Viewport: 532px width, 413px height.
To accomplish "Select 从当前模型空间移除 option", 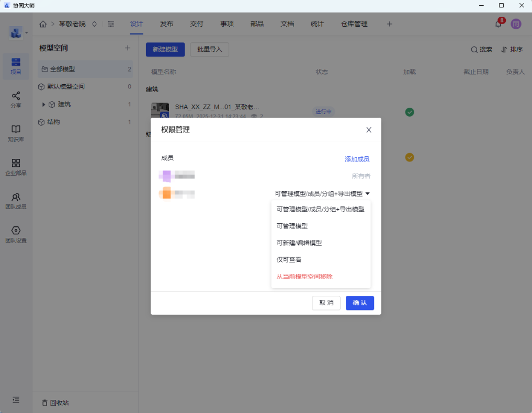I will (x=304, y=277).
